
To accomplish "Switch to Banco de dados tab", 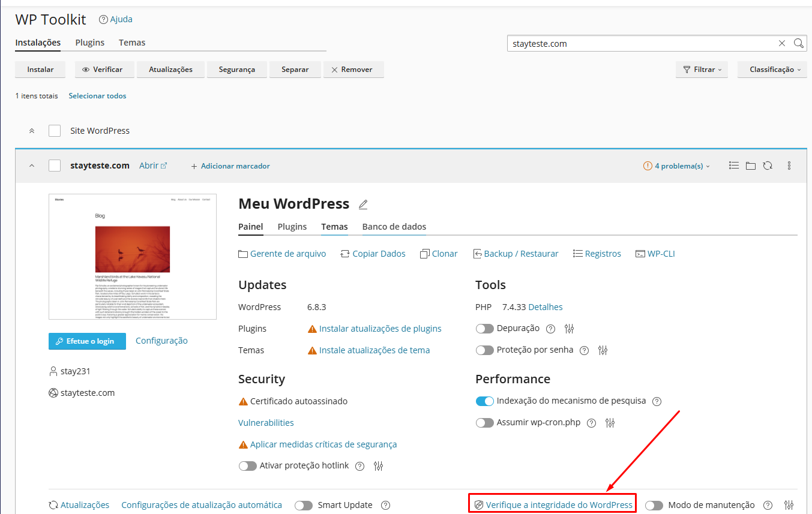I will point(394,227).
